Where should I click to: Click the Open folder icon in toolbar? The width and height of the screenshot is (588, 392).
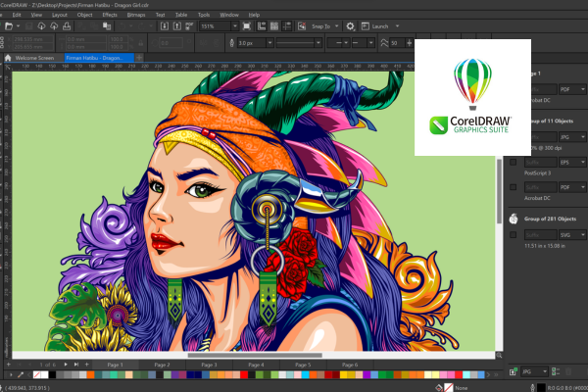(9, 26)
